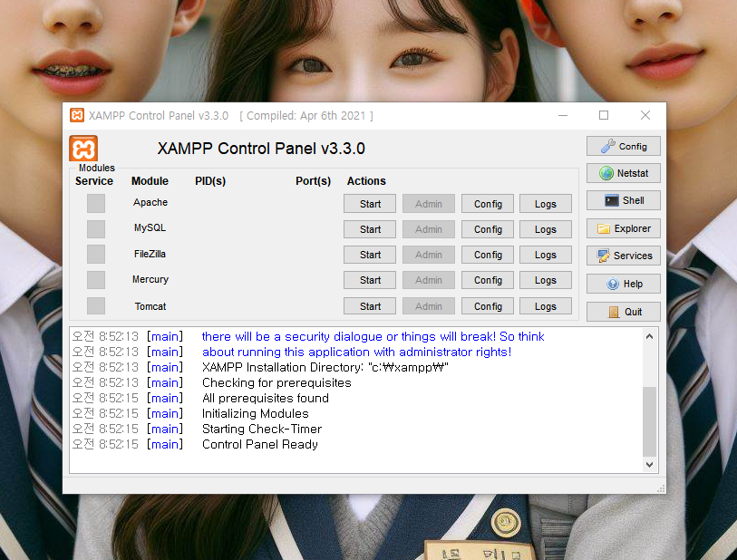Click the log panel scrollbar thumb

pyautogui.click(x=649, y=421)
